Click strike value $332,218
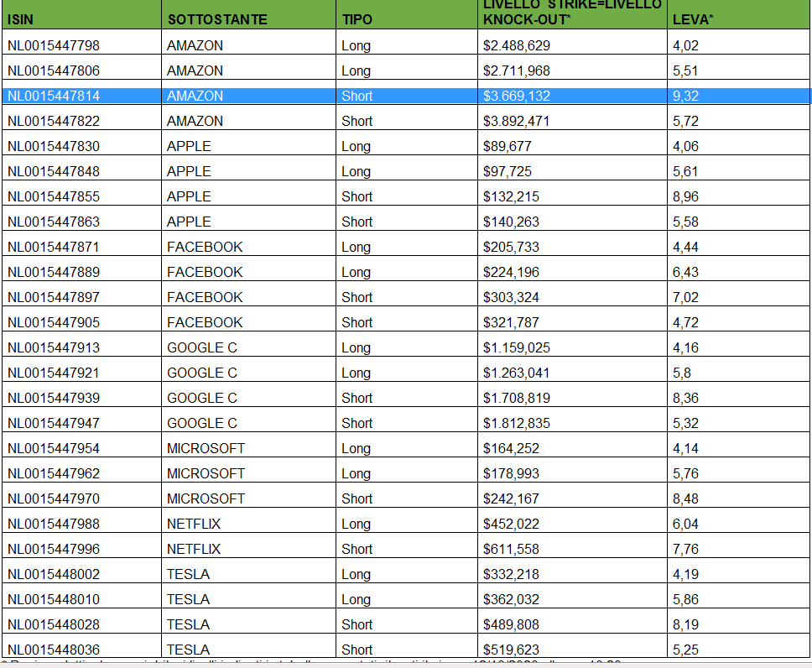812x668 pixels. coord(511,574)
